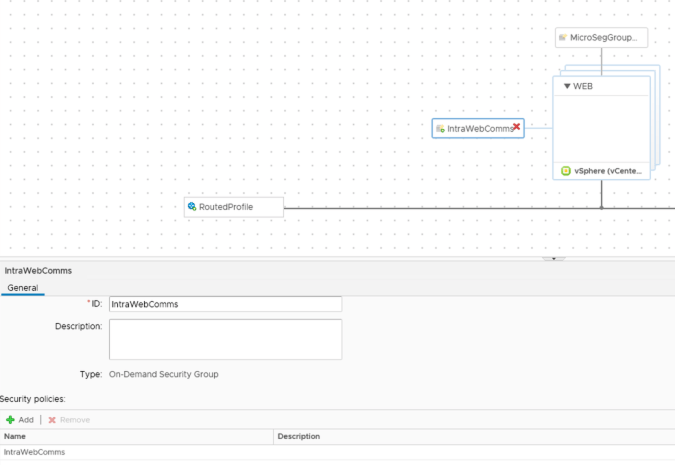Select the MicroSegGroup node on canvas
This screenshot has height=465, width=675.
point(601,37)
